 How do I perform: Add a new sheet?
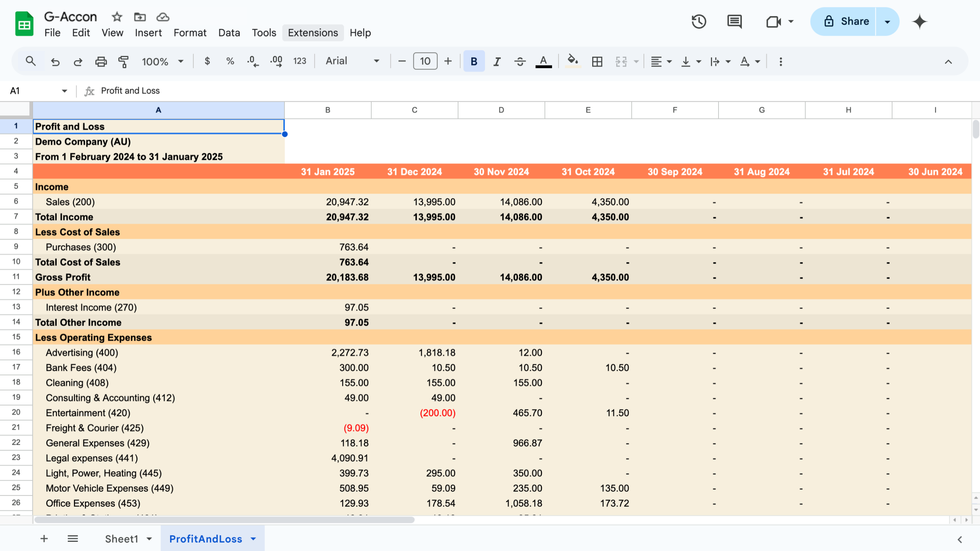point(44,539)
